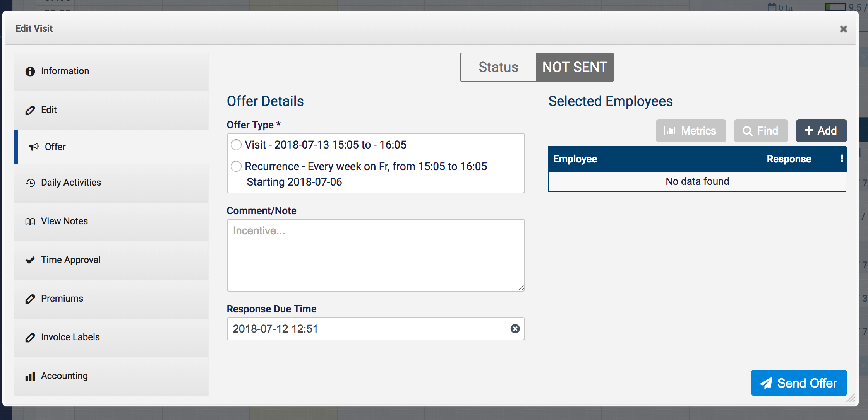
Task: Open employee Metrics
Action: [691, 131]
